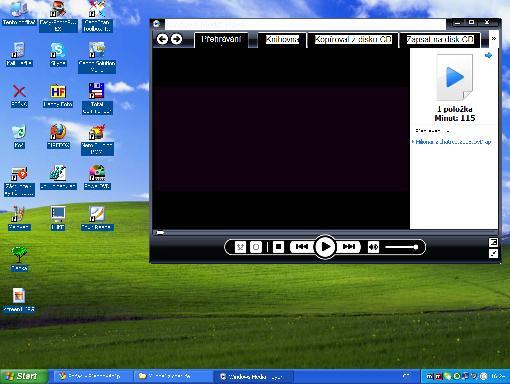The height and width of the screenshot is (384, 510).
Task: Skip to the previous track
Action: (302, 247)
